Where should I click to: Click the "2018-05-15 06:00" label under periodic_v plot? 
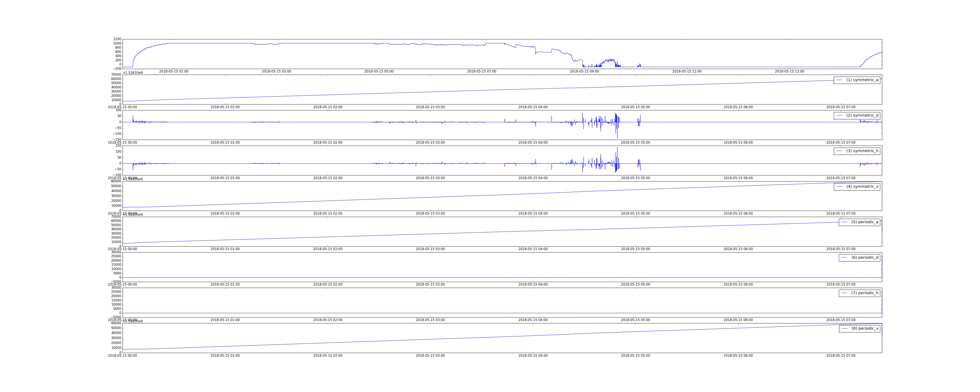738,356
